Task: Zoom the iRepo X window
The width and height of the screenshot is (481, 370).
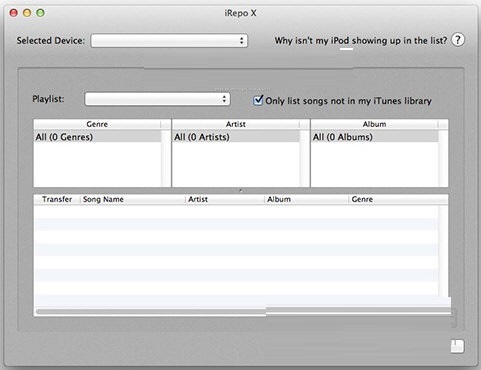Action: click(x=40, y=13)
